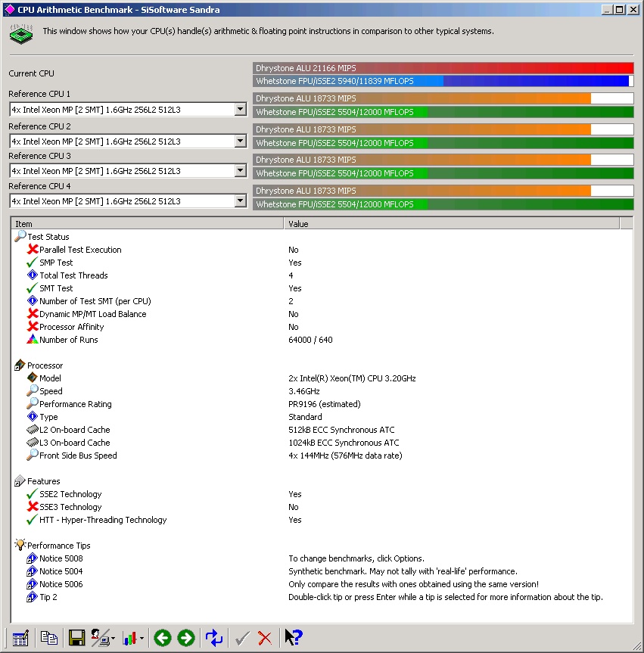Click the green check icon beside SSE2 Technology
The height and width of the screenshot is (653, 644).
(32, 494)
